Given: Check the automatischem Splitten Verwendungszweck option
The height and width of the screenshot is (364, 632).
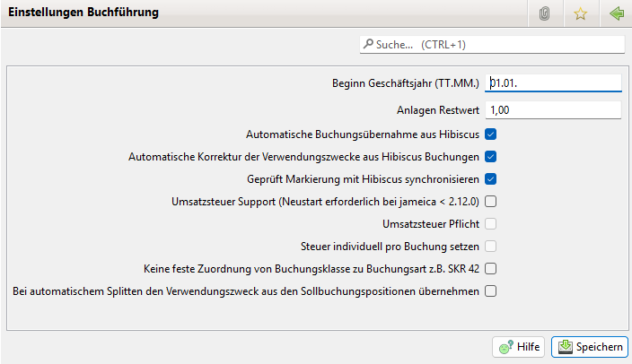Looking at the screenshot, I should pos(491,290).
